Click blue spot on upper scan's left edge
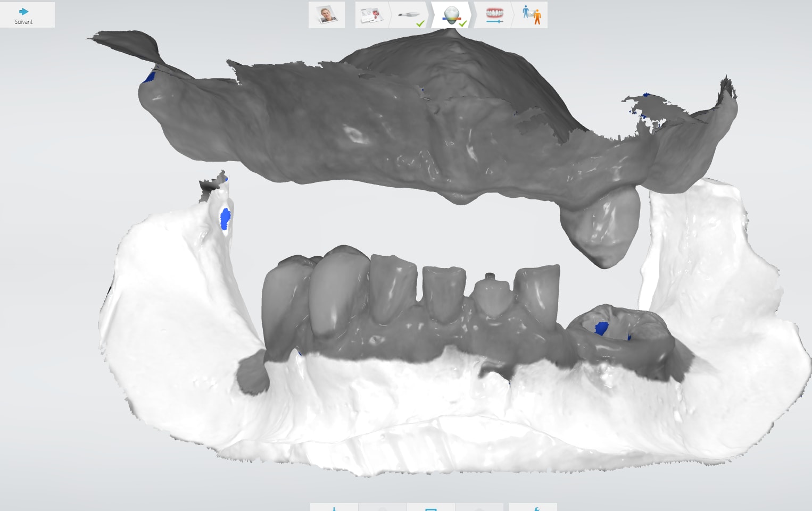Viewport: 812px width, 511px height. [149, 78]
